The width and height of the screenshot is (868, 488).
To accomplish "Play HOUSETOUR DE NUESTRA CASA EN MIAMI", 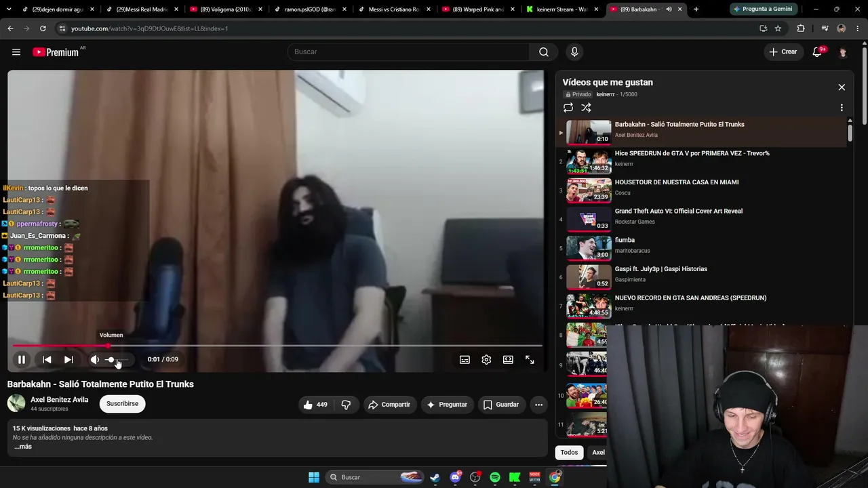I will click(x=702, y=190).
